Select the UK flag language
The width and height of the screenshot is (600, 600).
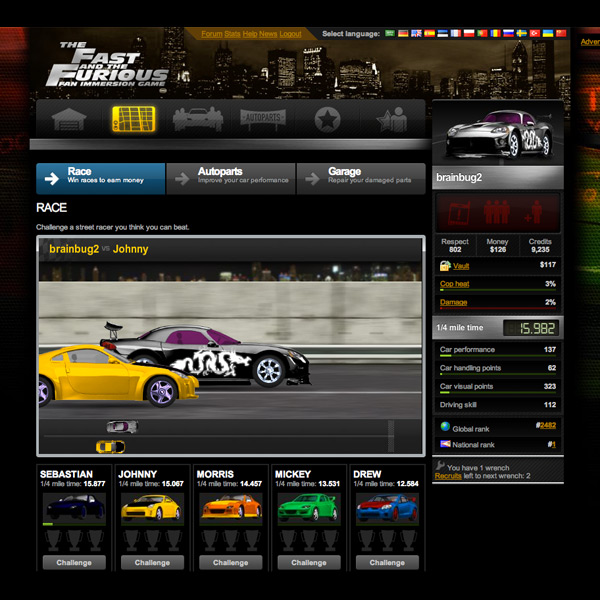coord(416,33)
